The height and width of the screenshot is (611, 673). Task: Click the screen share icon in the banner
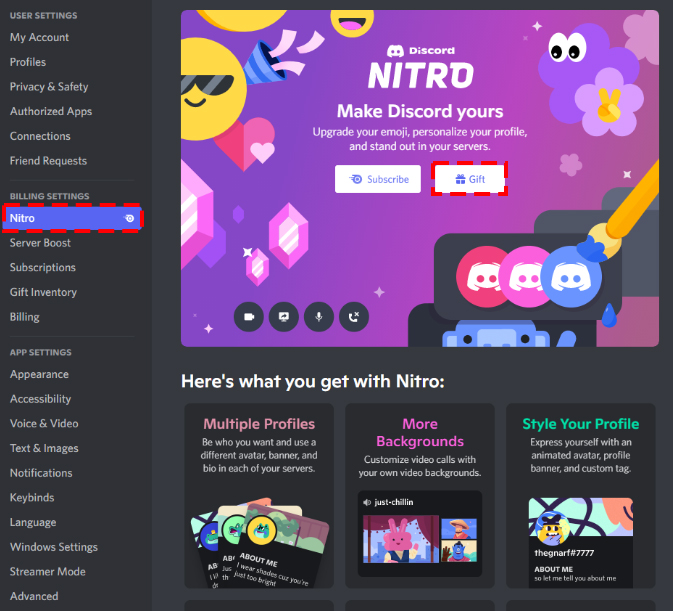(x=284, y=316)
